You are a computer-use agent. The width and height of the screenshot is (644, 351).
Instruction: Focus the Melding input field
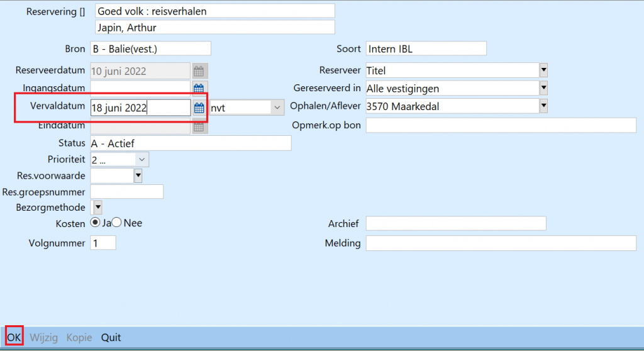pos(501,243)
